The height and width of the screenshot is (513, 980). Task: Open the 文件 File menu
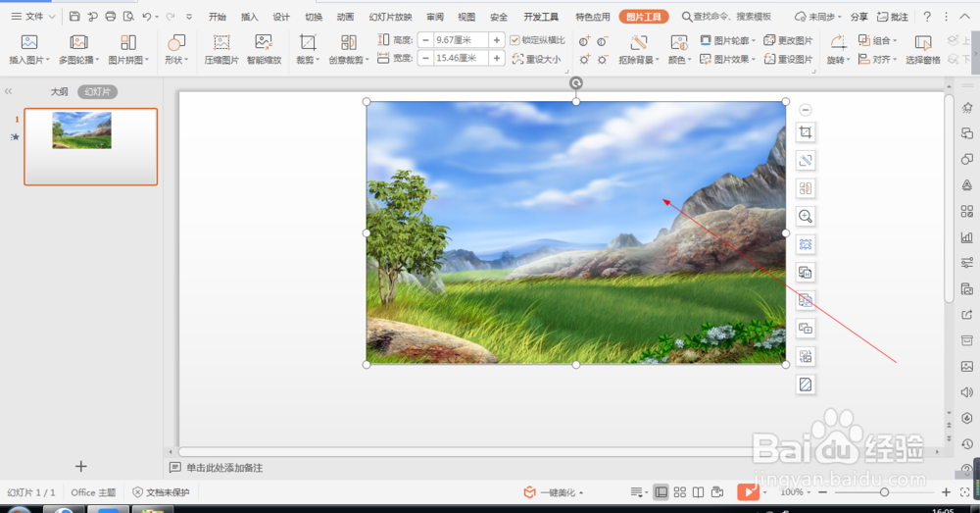pos(33,17)
